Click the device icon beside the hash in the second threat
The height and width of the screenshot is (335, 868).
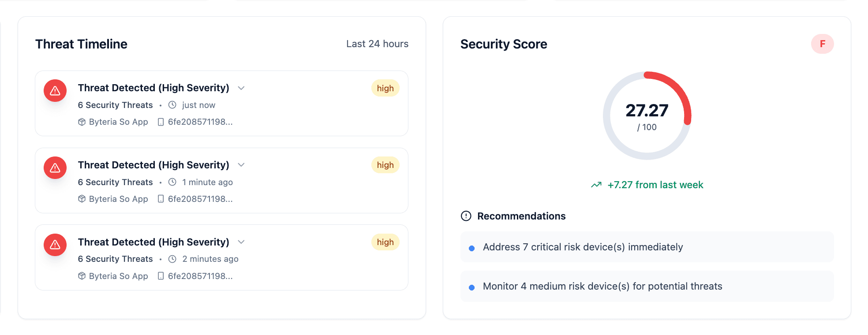(x=161, y=199)
